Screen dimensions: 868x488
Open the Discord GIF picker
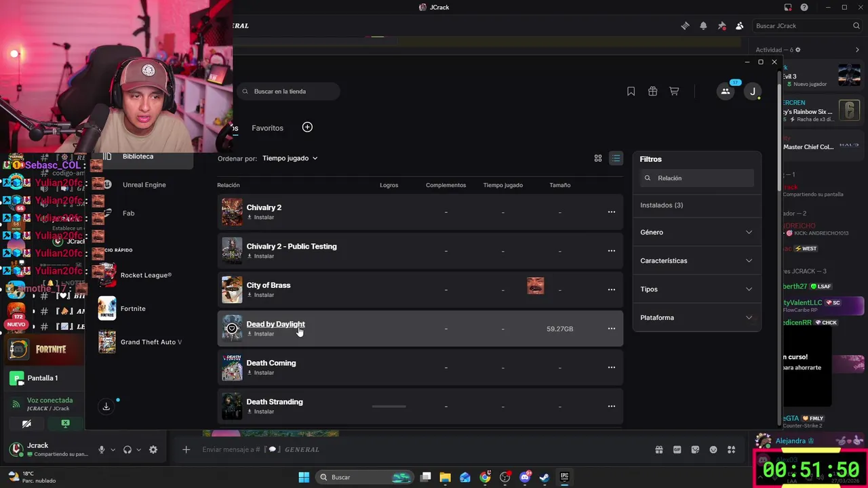point(677,449)
